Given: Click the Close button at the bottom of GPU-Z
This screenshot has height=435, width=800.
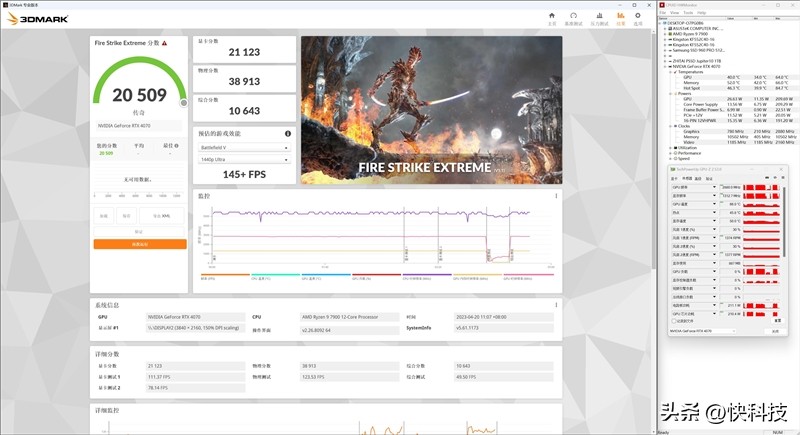Looking at the screenshot, I should pyautogui.click(x=775, y=331).
